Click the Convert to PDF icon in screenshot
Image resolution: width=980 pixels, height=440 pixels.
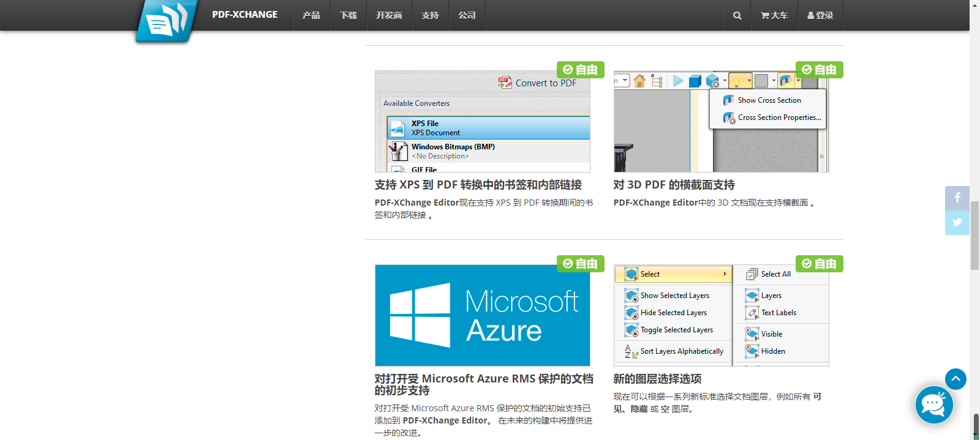point(505,83)
